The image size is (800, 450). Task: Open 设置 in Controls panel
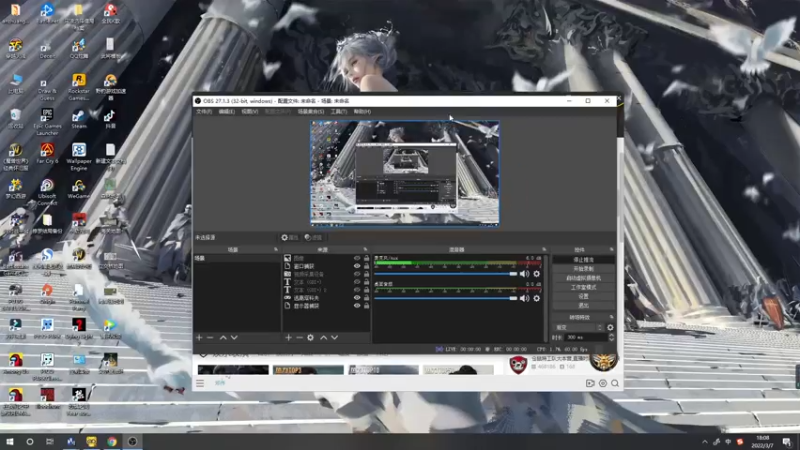tap(584, 296)
